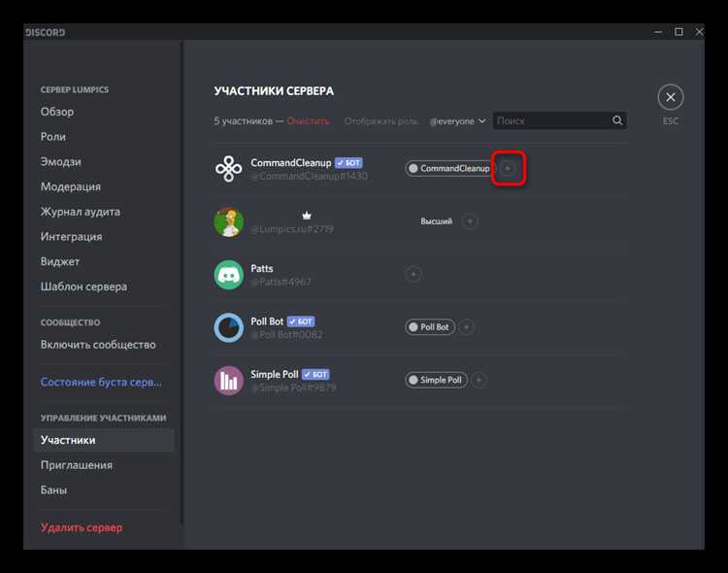Open the Эмодзи settings section
This screenshot has width=728, height=573.
point(61,162)
